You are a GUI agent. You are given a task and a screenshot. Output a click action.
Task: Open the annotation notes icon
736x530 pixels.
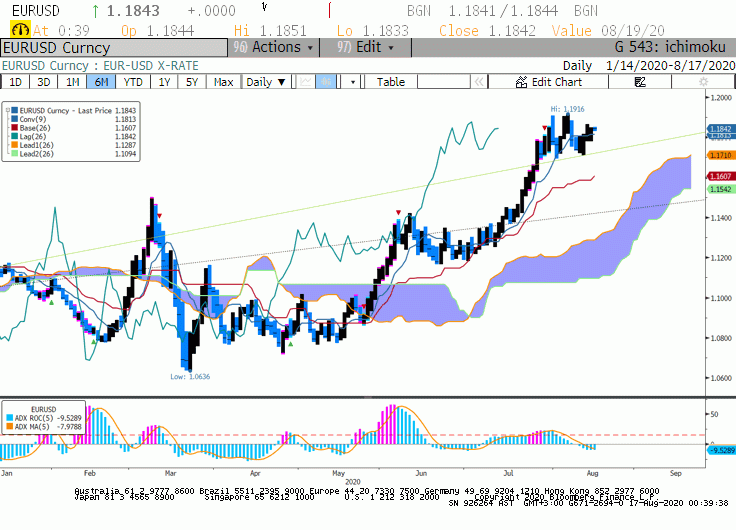coord(640,82)
